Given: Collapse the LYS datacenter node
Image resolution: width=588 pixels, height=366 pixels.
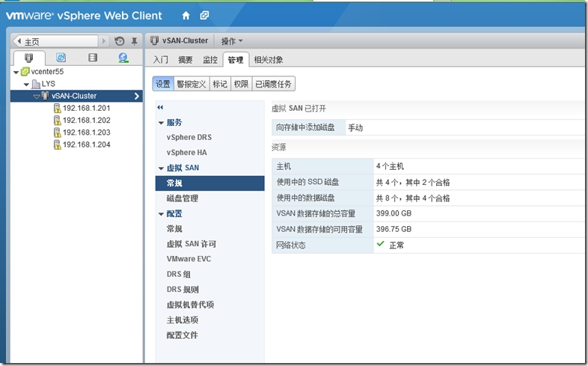Looking at the screenshot, I should (26, 85).
